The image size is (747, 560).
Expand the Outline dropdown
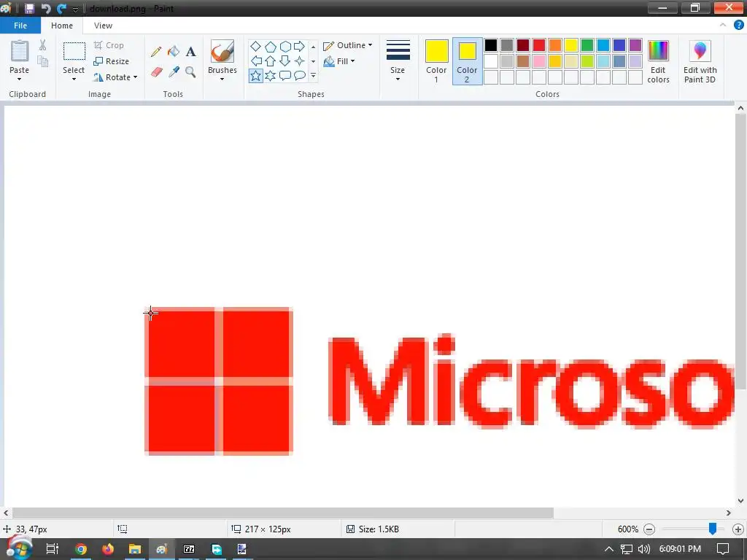(x=370, y=45)
